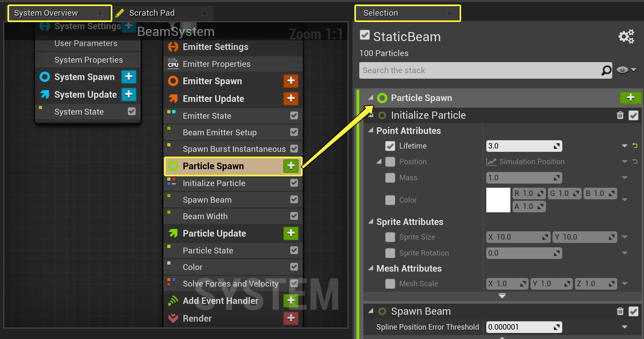The height and width of the screenshot is (339, 644).
Task: Click the green plus on Particle Update
Action: pyautogui.click(x=291, y=233)
